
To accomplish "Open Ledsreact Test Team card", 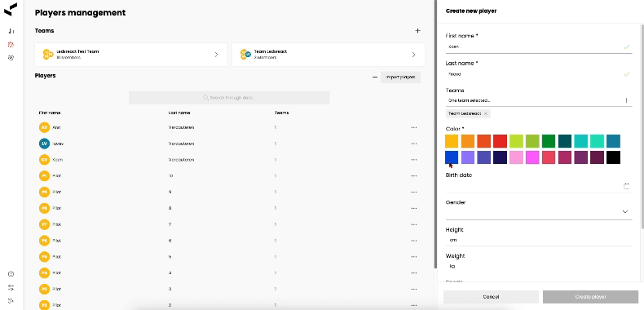I will click(x=131, y=55).
